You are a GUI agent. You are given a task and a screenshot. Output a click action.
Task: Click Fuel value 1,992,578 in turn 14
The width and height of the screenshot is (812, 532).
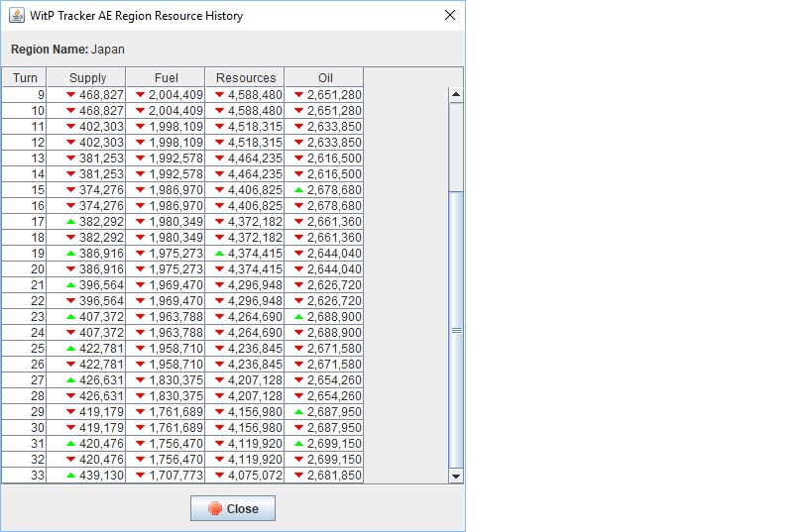[176, 174]
